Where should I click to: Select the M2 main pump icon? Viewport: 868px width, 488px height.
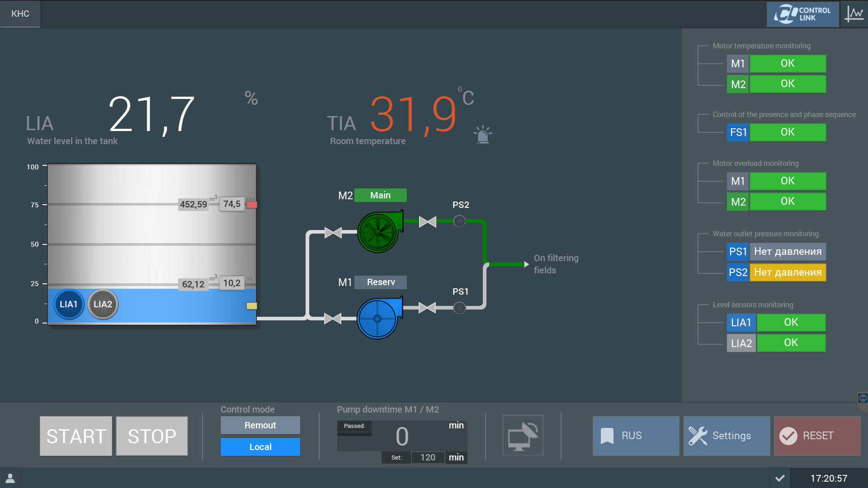click(x=379, y=231)
